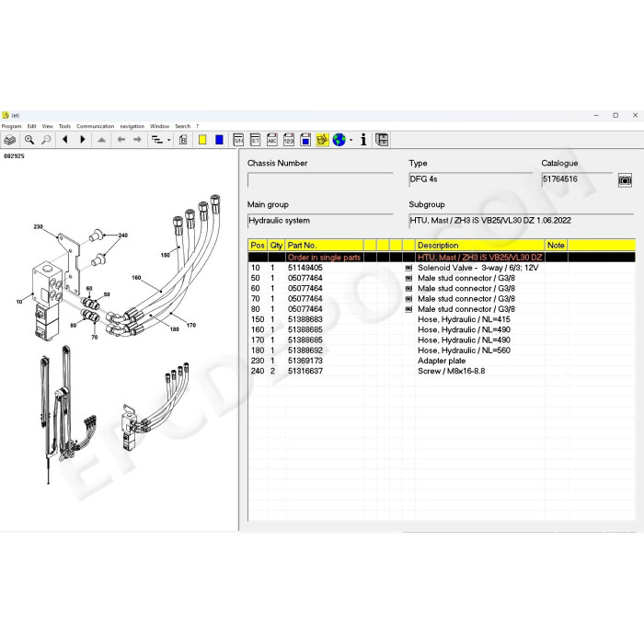Zoom out with the magnifier minus icon
The width and height of the screenshot is (644, 644).
46,140
